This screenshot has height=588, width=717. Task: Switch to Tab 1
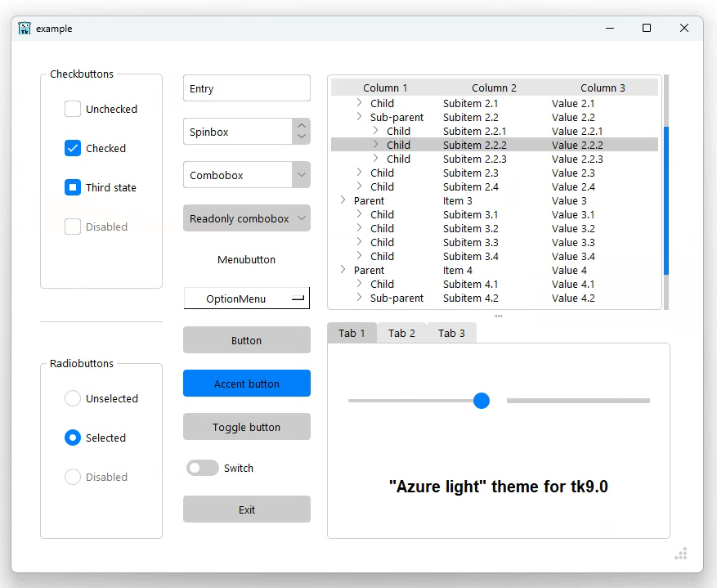352,333
